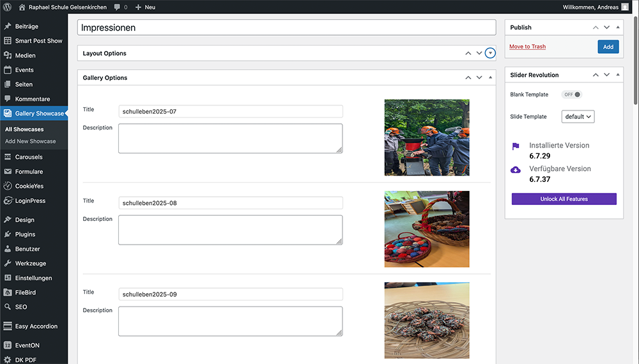This screenshot has width=639, height=364.
Task: Click the Easy Accordion icon
Action: 7,326
